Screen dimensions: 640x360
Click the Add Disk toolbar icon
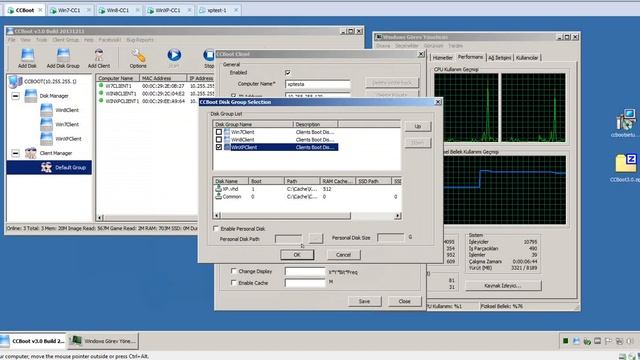[27, 56]
